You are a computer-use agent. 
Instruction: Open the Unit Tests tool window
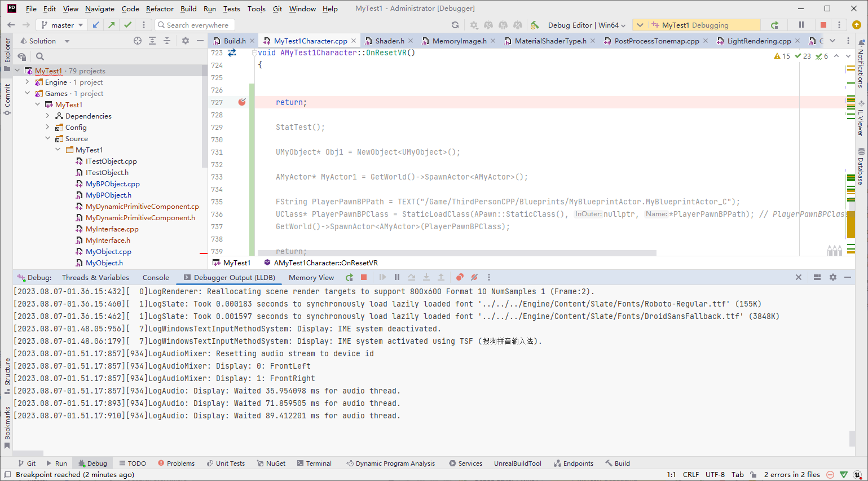coord(226,463)
